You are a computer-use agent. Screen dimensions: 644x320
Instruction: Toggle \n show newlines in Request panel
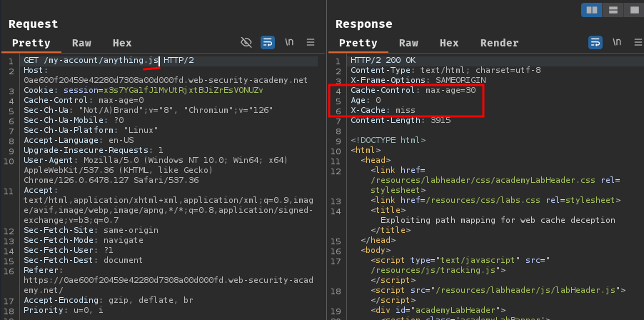pos(289,42)
